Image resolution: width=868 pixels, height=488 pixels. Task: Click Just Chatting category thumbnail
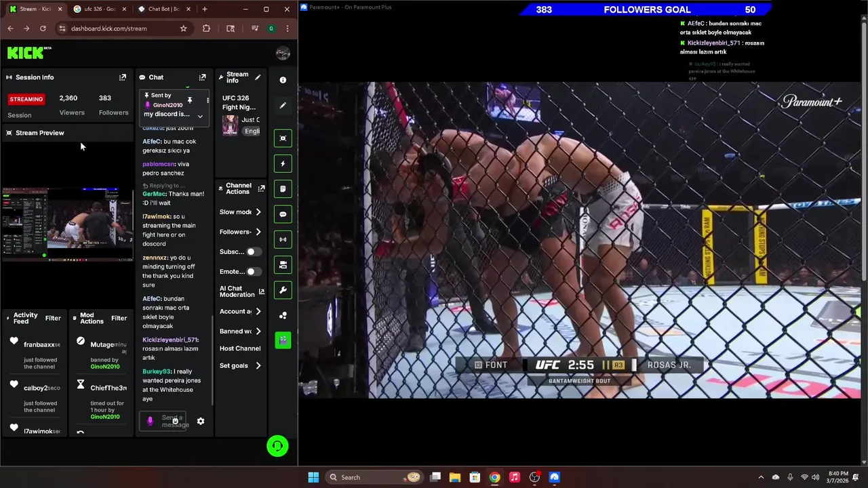coord(231,125)
